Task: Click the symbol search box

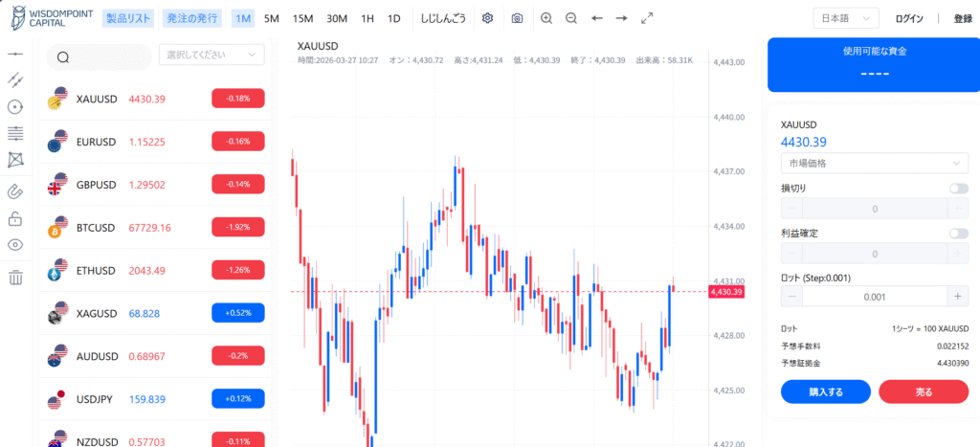Action: pos(99,56)
